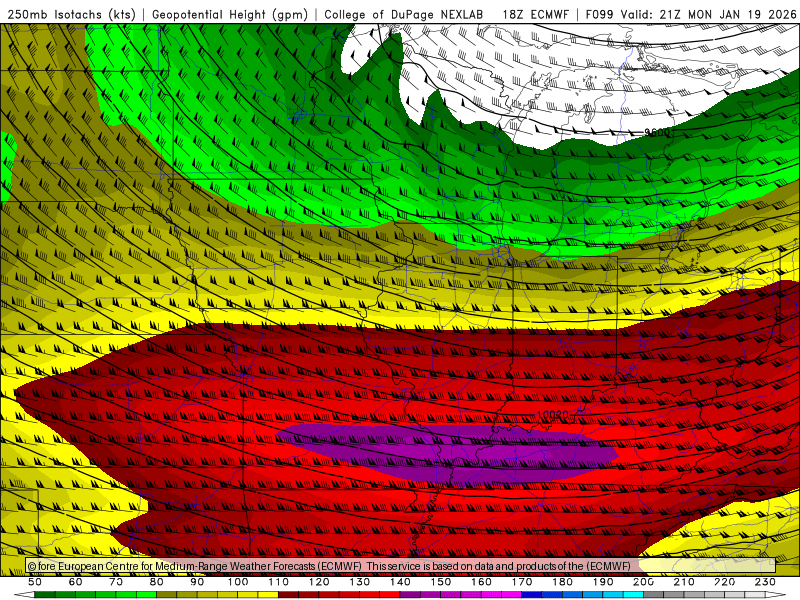The width and height of the screenshot is (800, 600).
Task: Click the 110 kt legend label
Action: 279,582
